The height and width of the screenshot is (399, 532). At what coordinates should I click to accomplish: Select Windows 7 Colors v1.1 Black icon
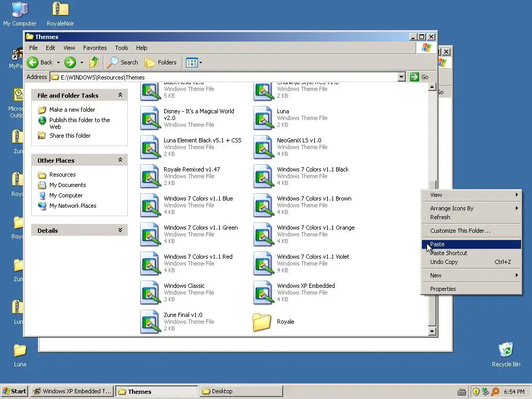pyautogui.click(x=263, y=177)
